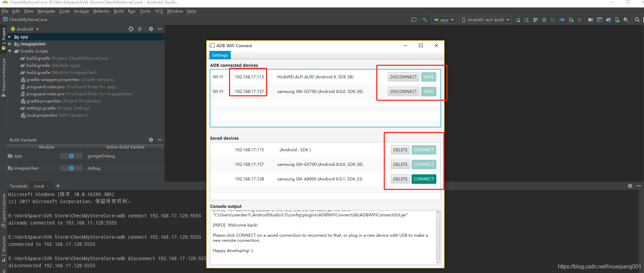Select googleDebug variant cell for app
Screen dimensions: 644x273
[125, 156]
